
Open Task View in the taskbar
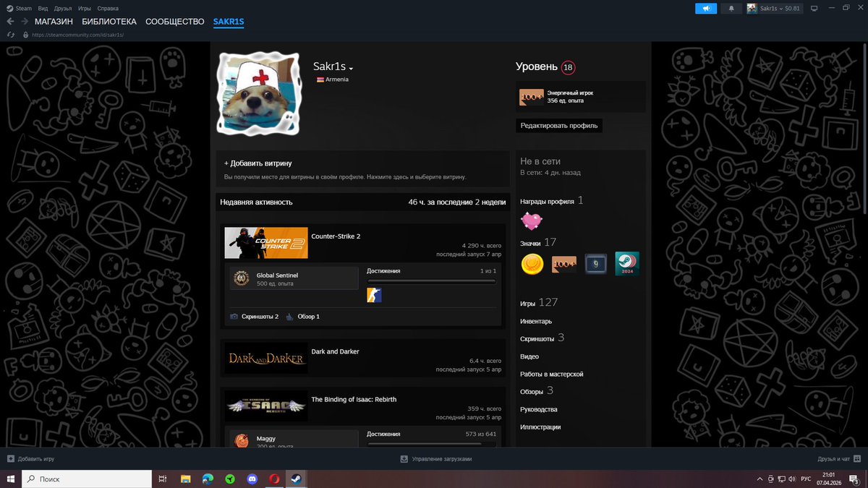point(163,479)
